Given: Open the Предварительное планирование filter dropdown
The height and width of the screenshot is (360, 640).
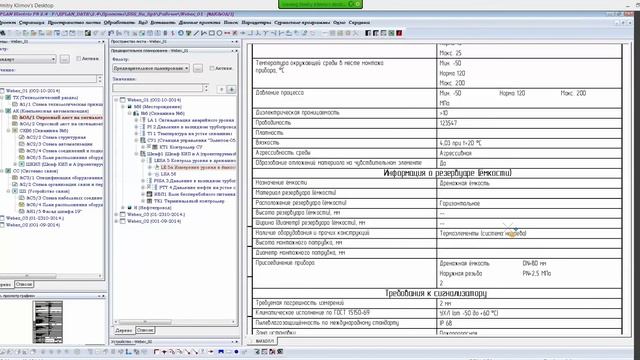Looking at the screenshot, I should [187, 68].
